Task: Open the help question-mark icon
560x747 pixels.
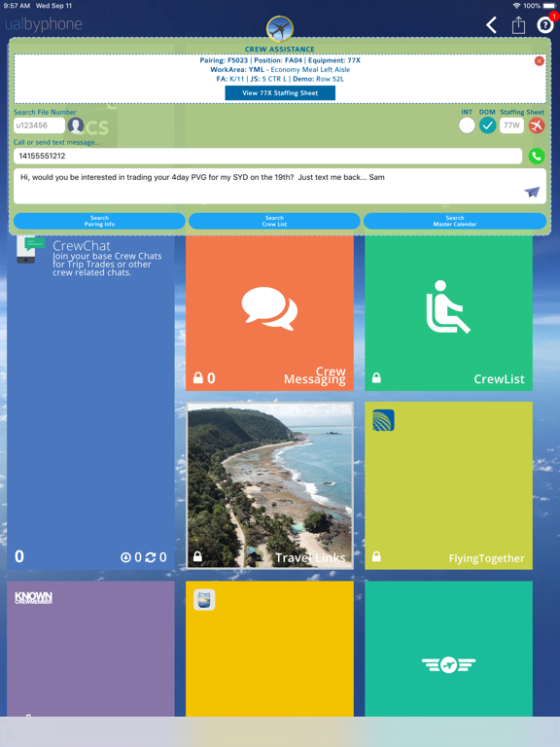Action: click(544, 24)
